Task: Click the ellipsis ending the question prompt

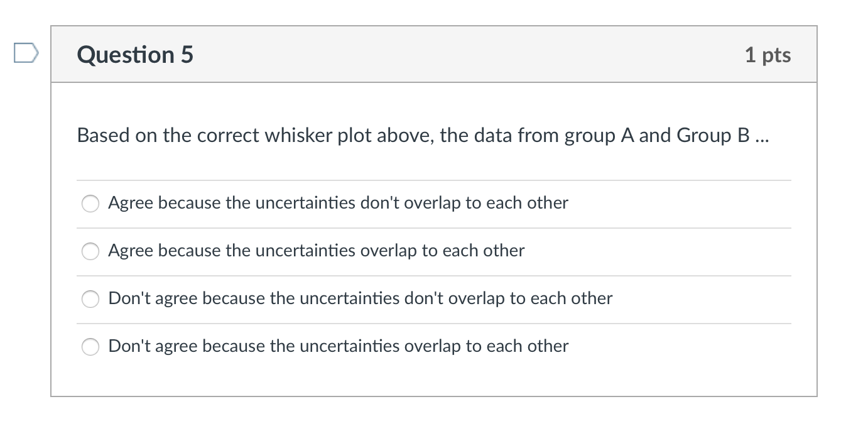Action: (761, 139)
